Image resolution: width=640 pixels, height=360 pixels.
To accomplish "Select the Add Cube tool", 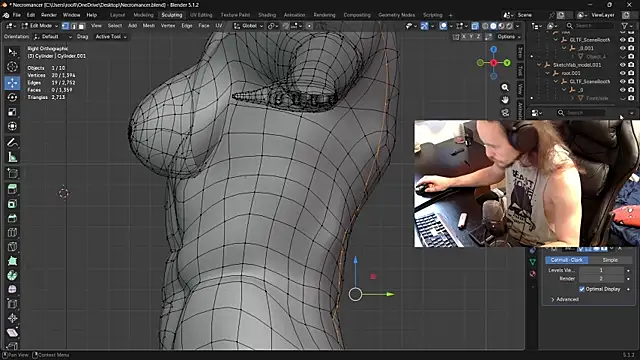I will [12, 173].
